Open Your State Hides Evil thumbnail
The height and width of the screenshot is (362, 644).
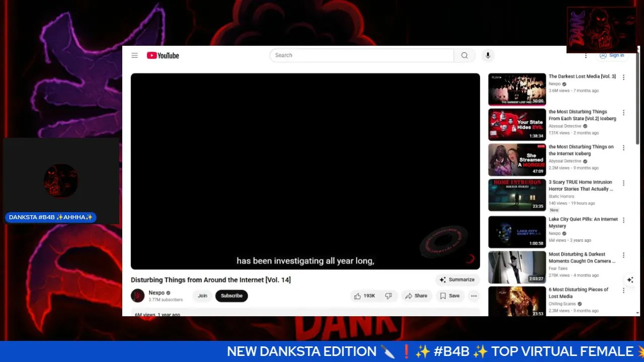click(x=517, y=124)
